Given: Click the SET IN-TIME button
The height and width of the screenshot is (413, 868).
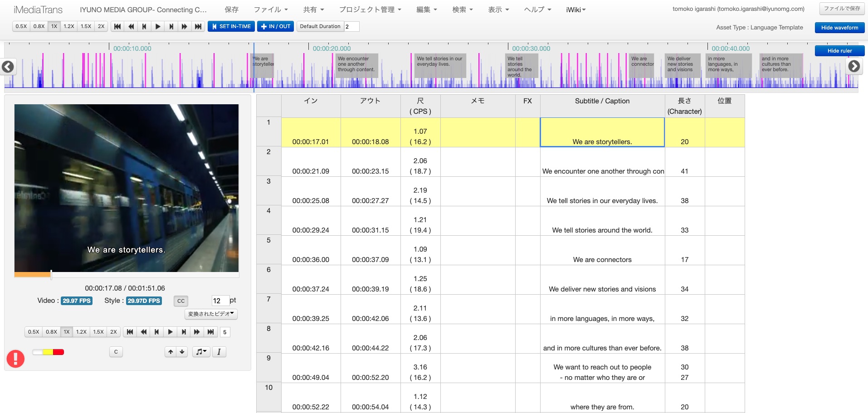Looking at the screenshot, I should tap(231, 26).
